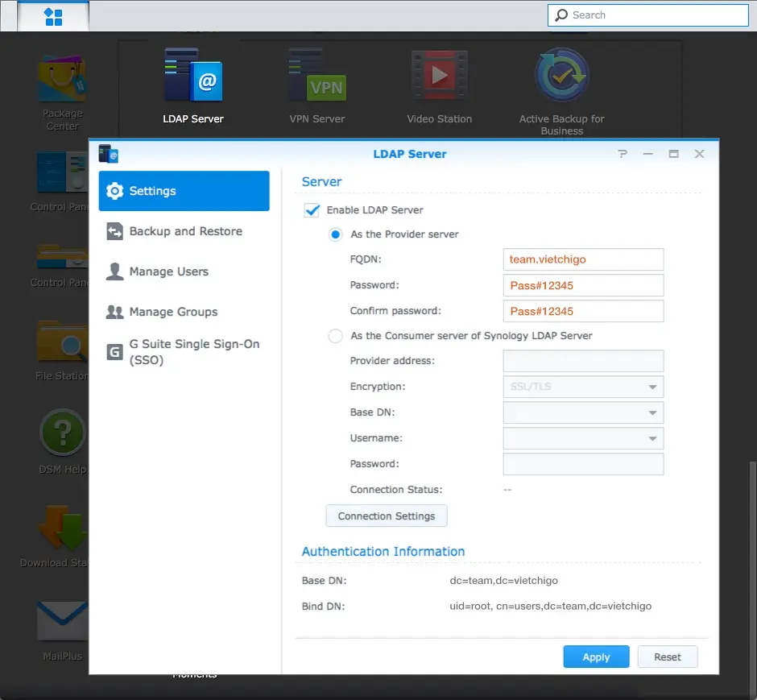Open the File Station desktop icon
Image resolution: width=757 pixels, height=700 pixels.
(62, 342)
